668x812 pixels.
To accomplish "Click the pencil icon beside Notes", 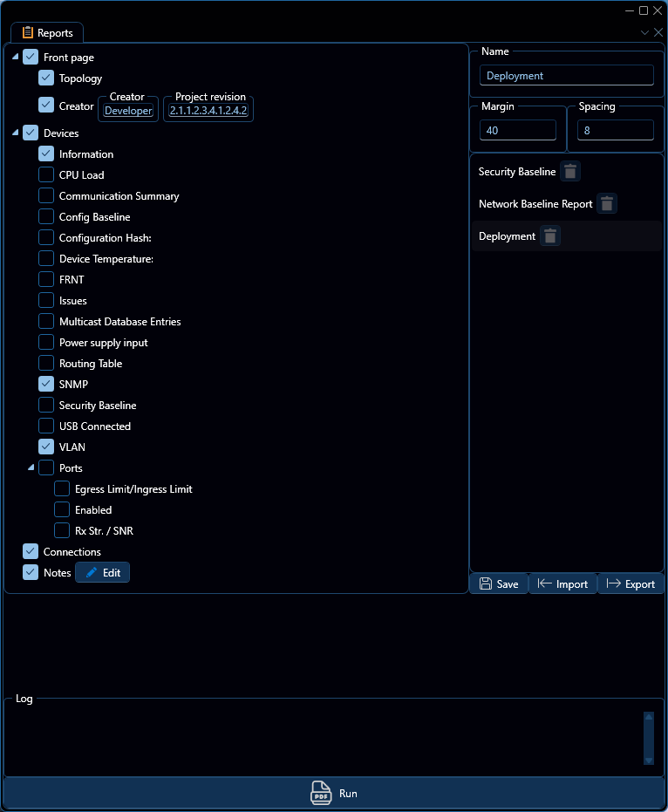I will coord(92,573).
